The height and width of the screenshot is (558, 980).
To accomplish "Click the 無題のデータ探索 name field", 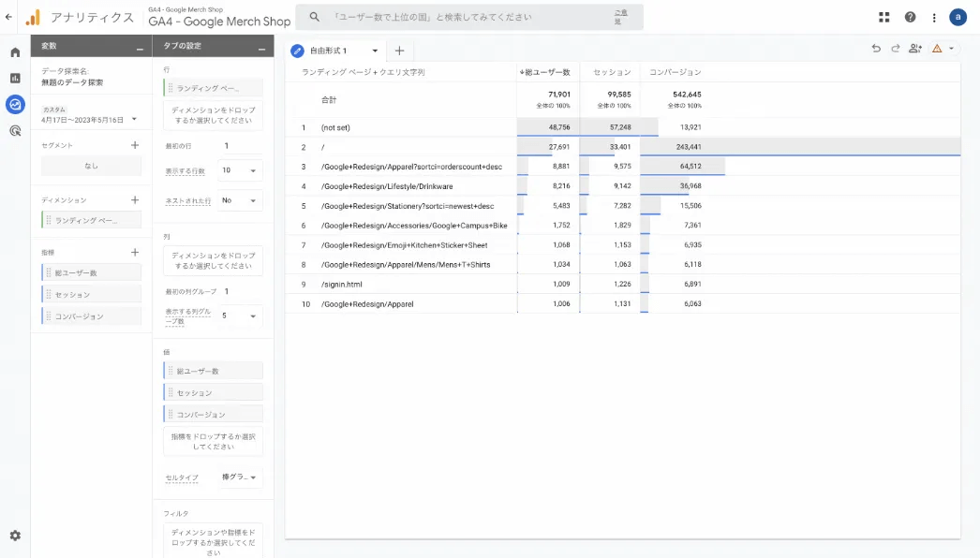I will click(x=72, y=82).
